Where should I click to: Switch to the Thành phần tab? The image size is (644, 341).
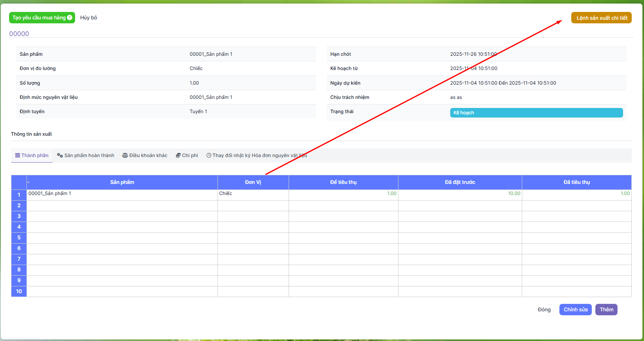click(32, 155)
